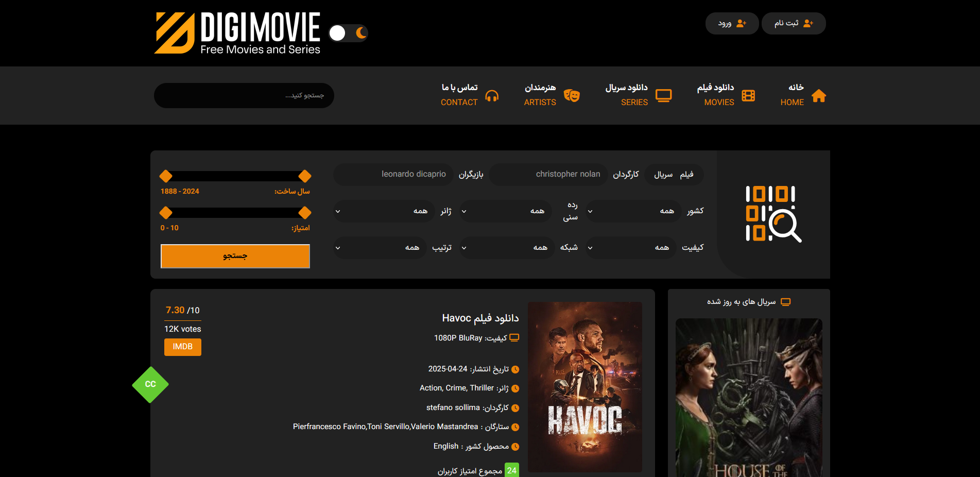Viewport: 980px width, 477px height.
Task: Click the 2025-04-24 release date text
Action: tap(448, 369)
